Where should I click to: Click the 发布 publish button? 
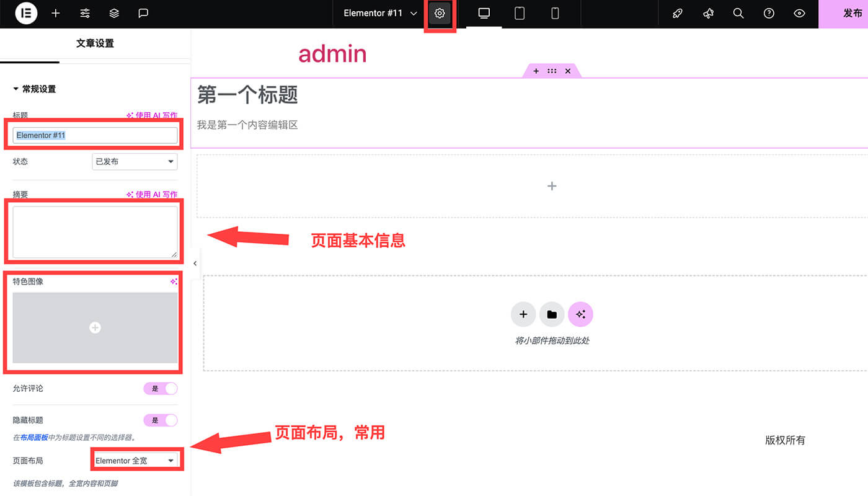click(x=843, y=14)
